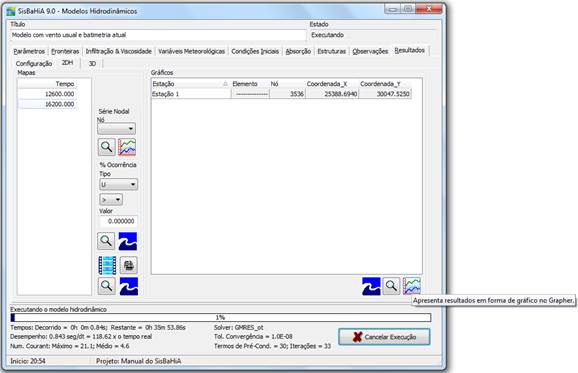Click the Elemento column header

coord(250,84)
